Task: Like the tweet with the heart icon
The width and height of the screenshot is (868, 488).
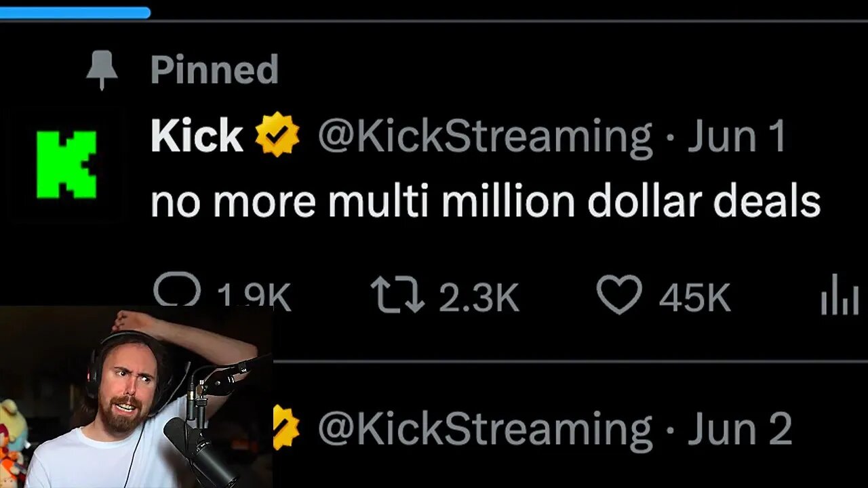Action: [x=618, y=296]
